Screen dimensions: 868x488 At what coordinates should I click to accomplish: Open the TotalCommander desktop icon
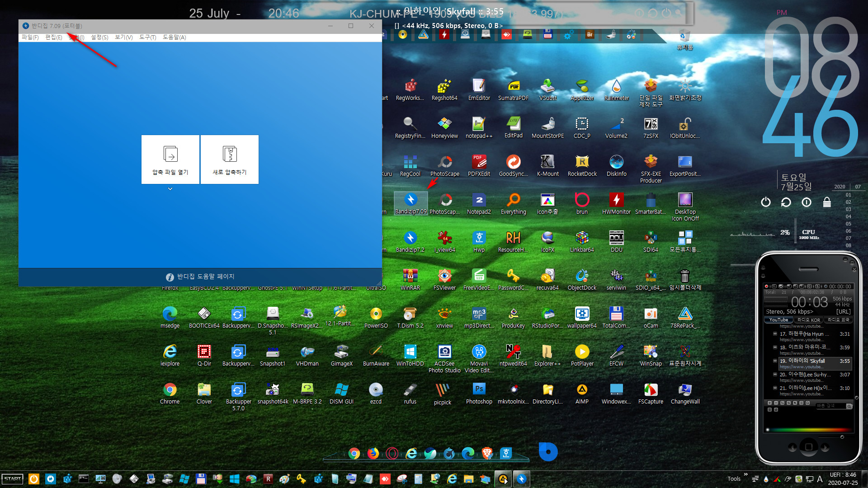point(616,318)
